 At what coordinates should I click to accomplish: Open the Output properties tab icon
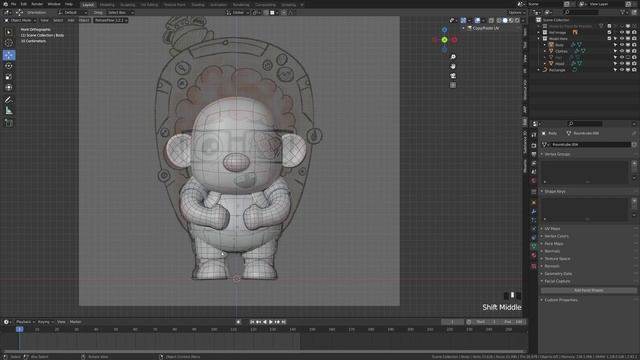[533, 154]
